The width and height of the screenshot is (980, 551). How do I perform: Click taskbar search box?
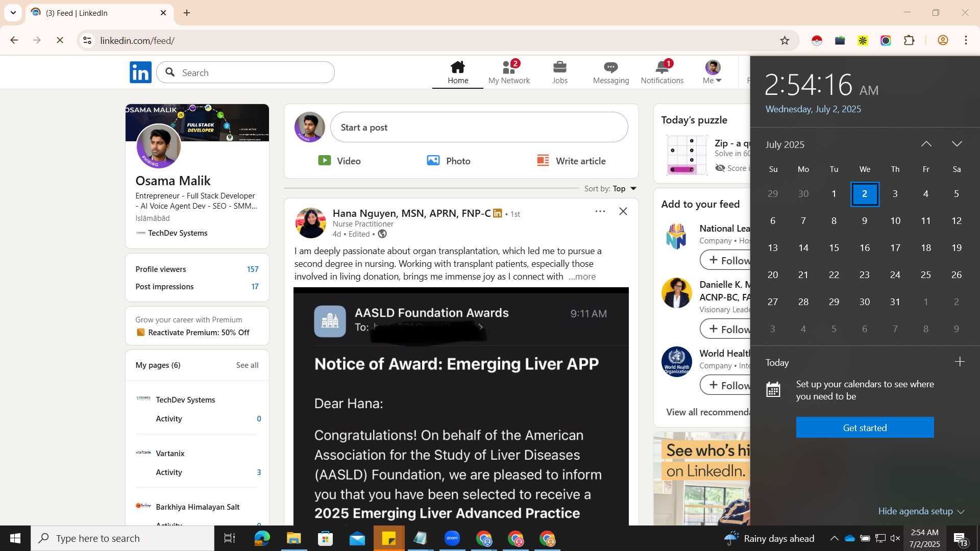(x=122, y=538)
